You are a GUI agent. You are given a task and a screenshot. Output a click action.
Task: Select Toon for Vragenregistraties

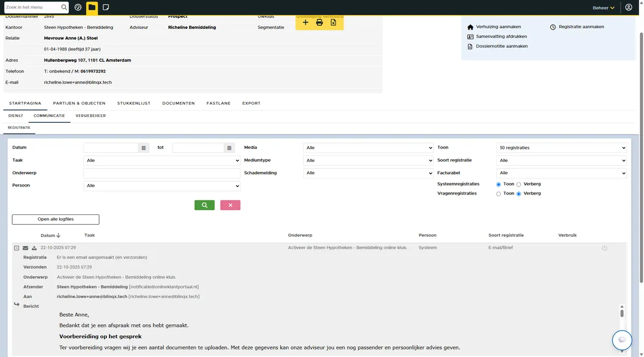tap(499, 194)
